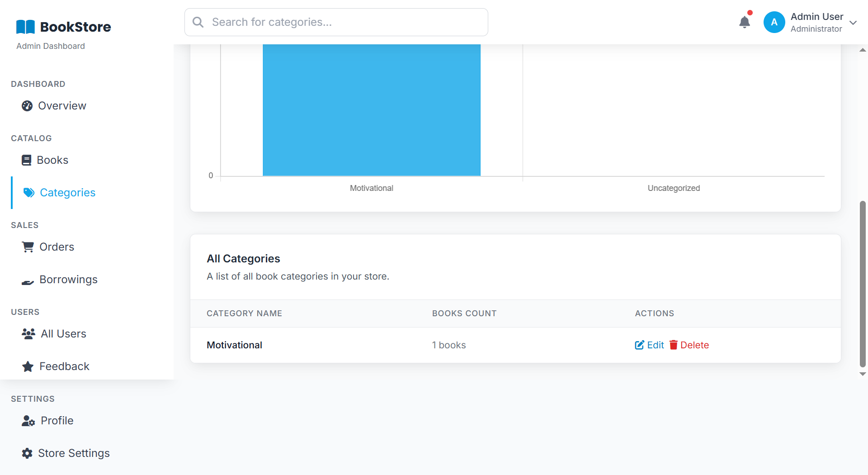Viewport: 868px width, 475px height.
Task: Click the Borrowings hand icon
Action: click(x=28, y=282)
